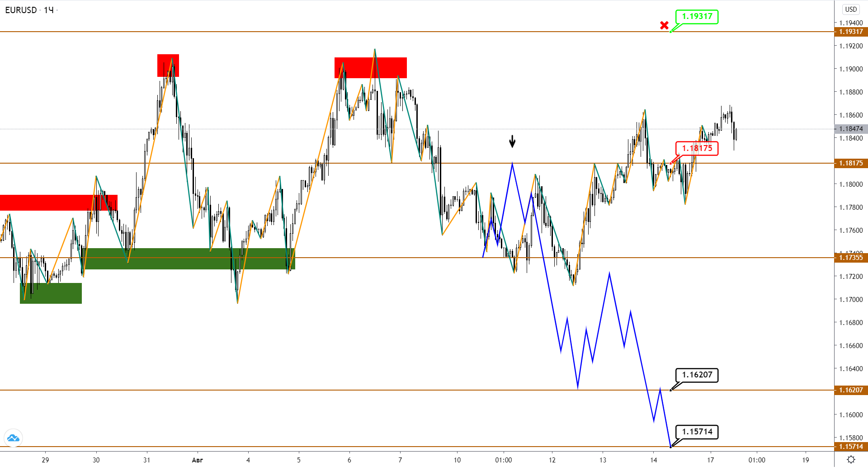Click the current price 1.18474 label

851,129
